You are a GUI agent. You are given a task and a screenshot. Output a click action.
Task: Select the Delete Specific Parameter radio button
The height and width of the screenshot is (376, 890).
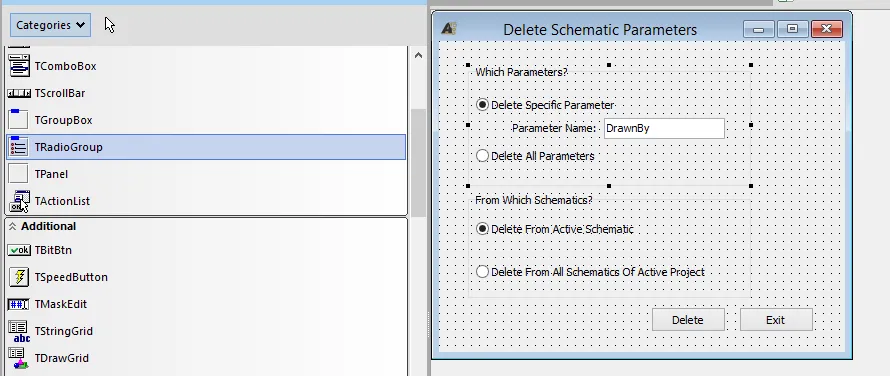pos(482,105)
